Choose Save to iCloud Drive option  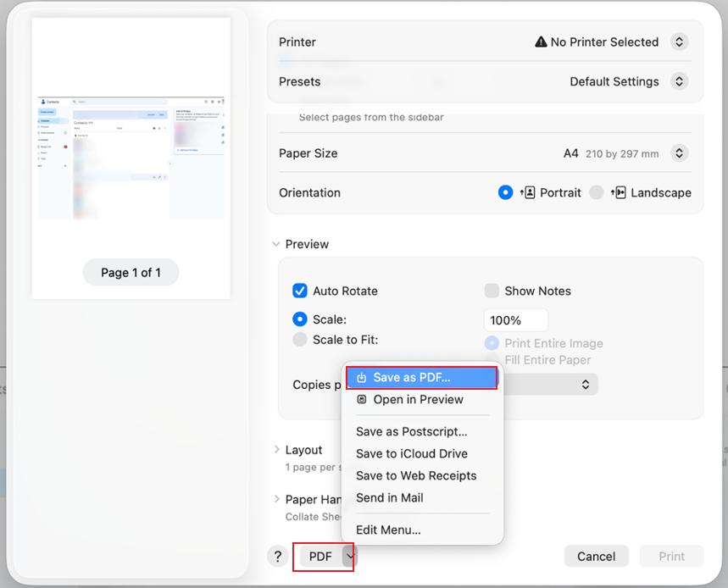click(410, 453)
